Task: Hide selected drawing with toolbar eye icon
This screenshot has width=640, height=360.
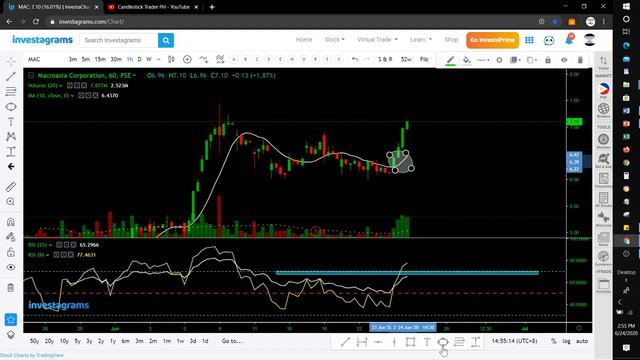Action: (x=564, y=60)
